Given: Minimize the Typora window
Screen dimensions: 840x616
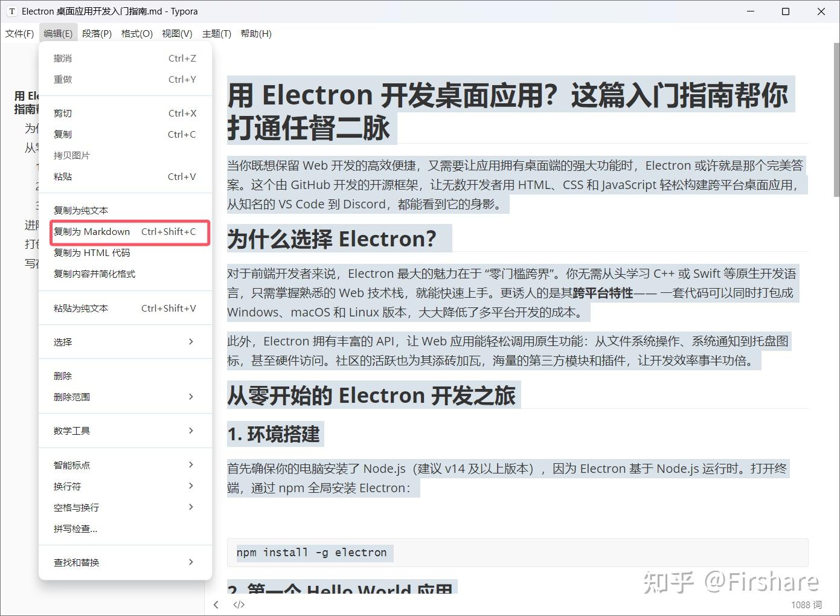Looking at the screenshot, I should (751, 11).
